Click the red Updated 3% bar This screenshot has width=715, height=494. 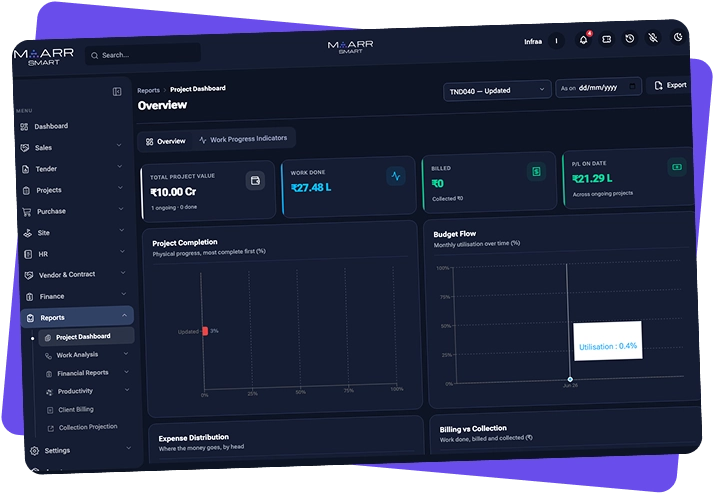[x=205, y=331]
